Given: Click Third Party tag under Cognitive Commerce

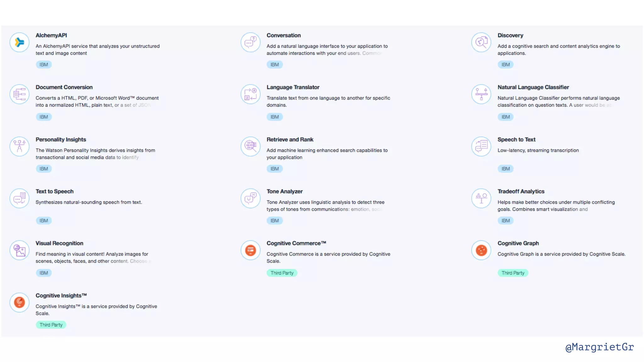Looking at the screenshot, I should pyautogui.click(x=282, y=273).
